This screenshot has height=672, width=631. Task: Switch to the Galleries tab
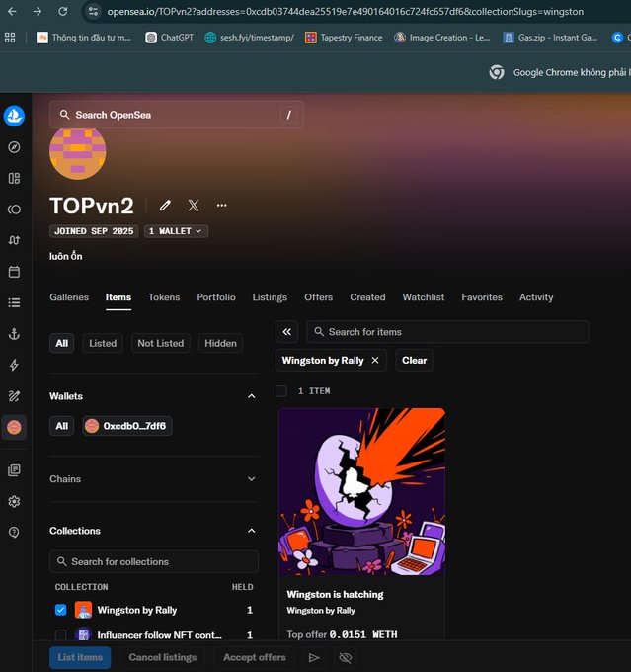pos(69,297)
